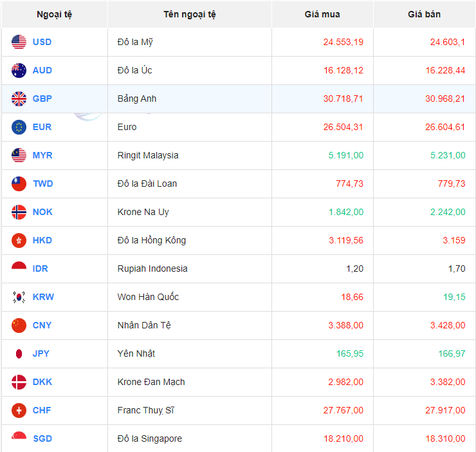The width and height of the screenshot is (476, 452).
Task: Select the 'Tên ngoại tệ' column header
Action: point(190,14)
